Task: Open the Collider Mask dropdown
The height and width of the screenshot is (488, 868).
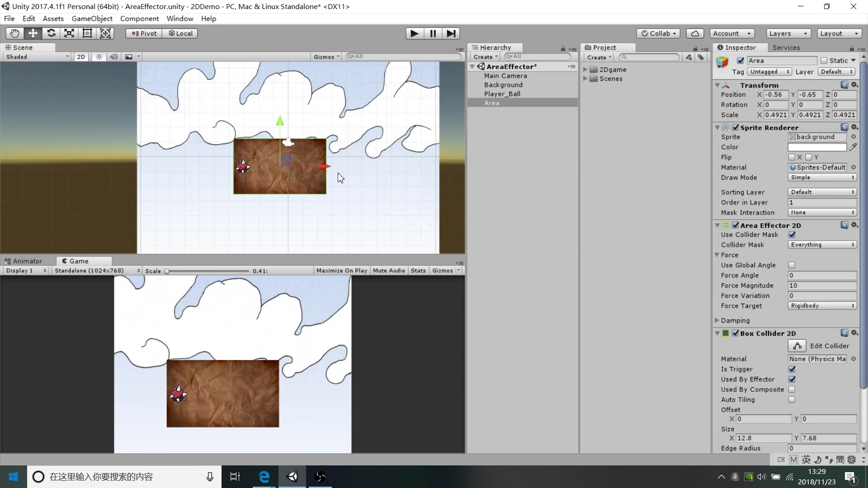Action: click(x=822, y=245)
